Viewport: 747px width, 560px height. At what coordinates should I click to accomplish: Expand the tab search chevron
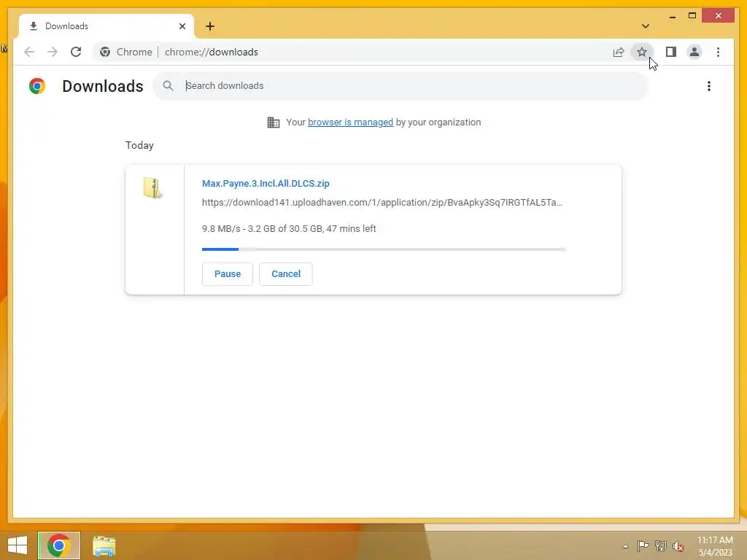pos(646,26)
